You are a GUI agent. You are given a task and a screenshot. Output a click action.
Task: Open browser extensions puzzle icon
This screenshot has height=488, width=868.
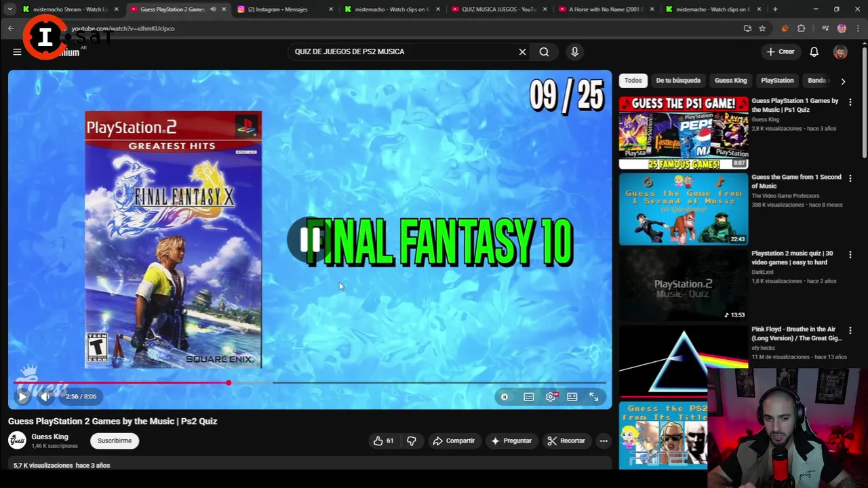(801, 28)
